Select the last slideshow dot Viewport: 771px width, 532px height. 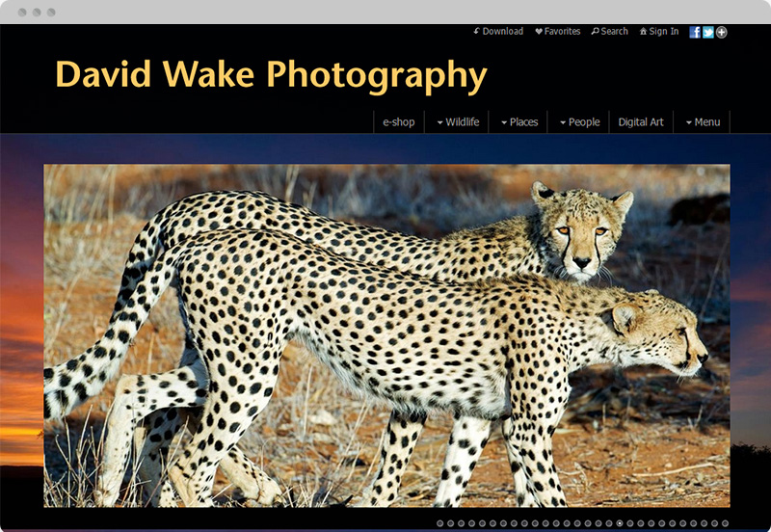tap(725, 523)
